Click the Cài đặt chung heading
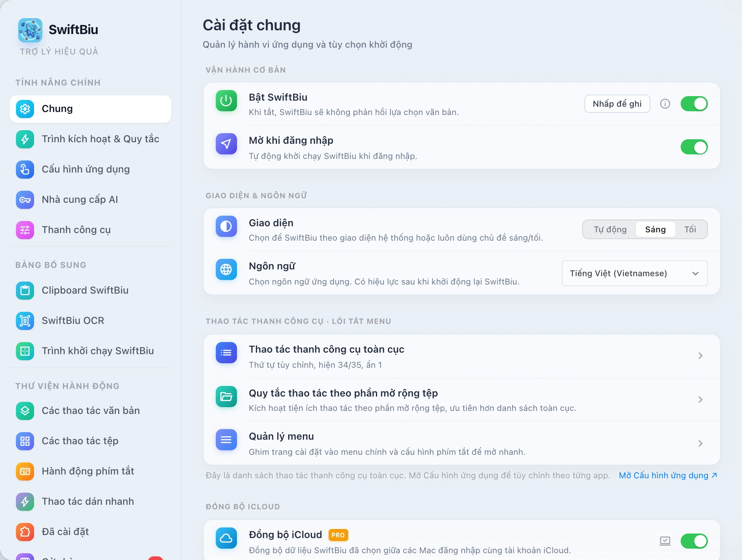The image size is (742, 560). tap(252, 25)
